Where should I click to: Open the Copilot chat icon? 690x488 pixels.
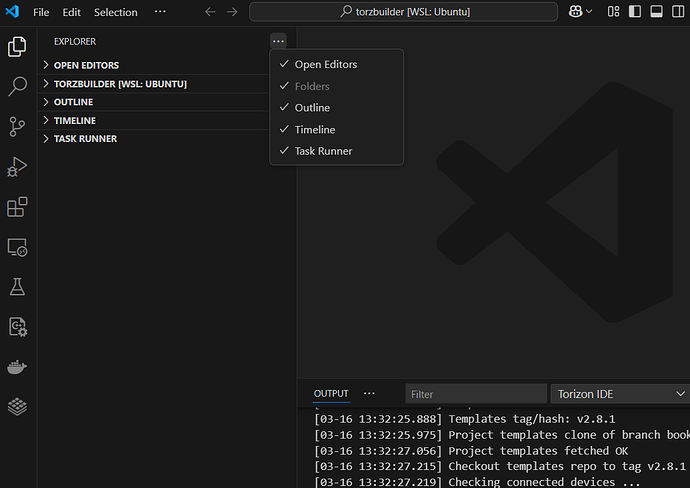576,11
